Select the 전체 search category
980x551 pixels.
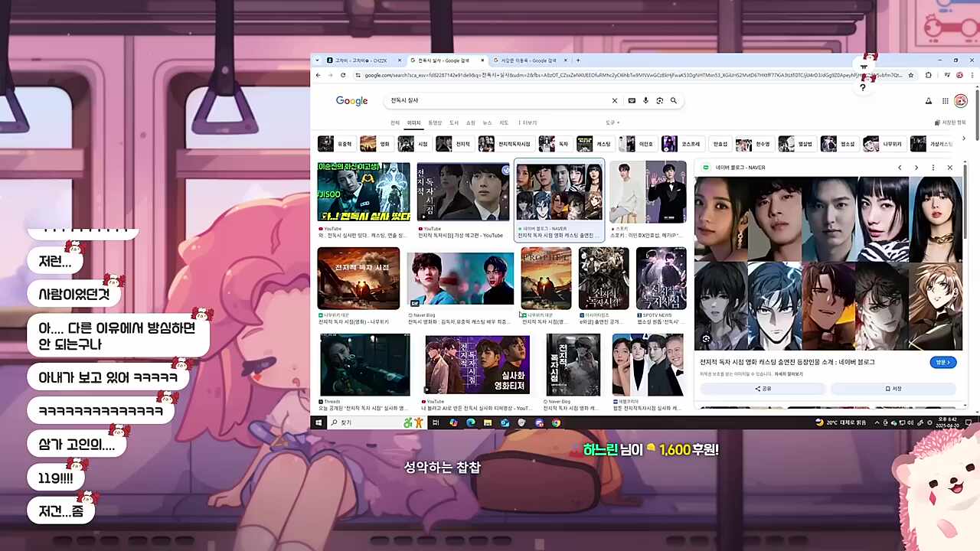pos(395,122)
